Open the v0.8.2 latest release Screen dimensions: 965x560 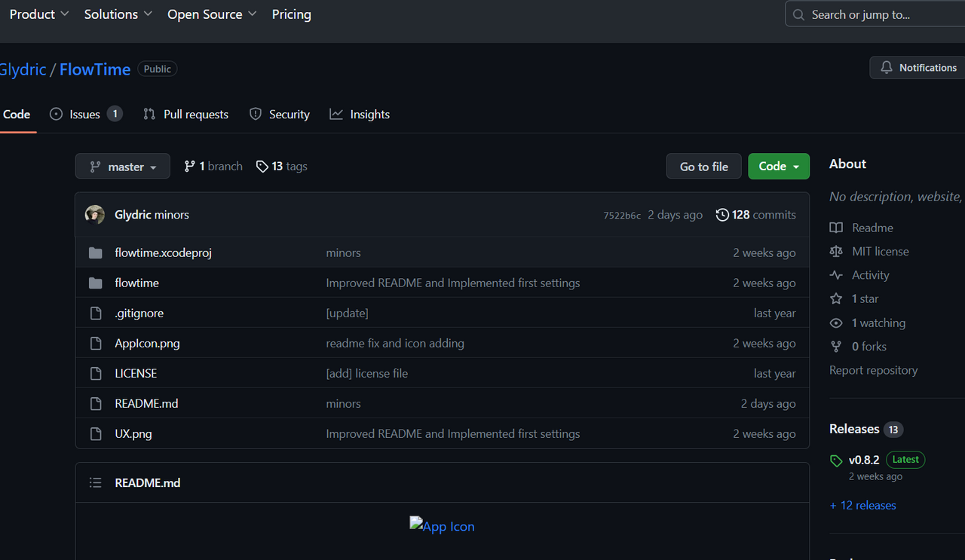click(x=864, y=460)
